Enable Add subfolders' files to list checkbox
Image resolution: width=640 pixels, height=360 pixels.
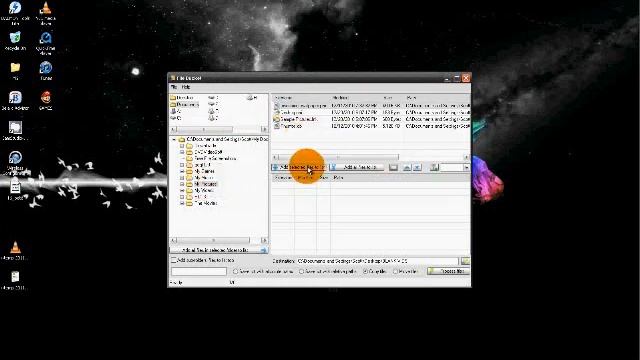click(173, 260)
